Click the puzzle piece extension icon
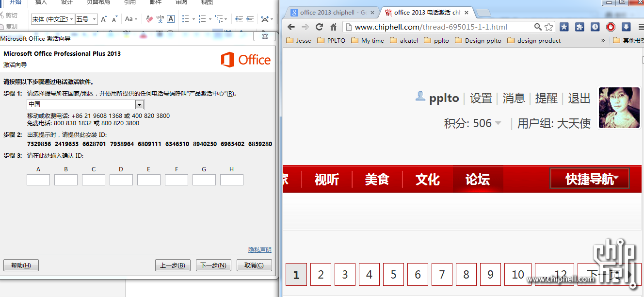The width and height of the screenshot is (644, 297). click(x=580, y=27)
